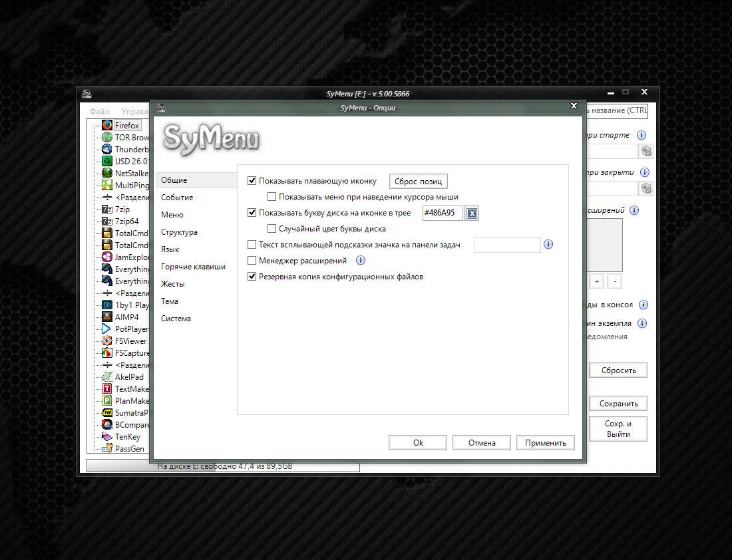
Task: Click the AkelPad icon in tree
Action: tap(107, 376)
